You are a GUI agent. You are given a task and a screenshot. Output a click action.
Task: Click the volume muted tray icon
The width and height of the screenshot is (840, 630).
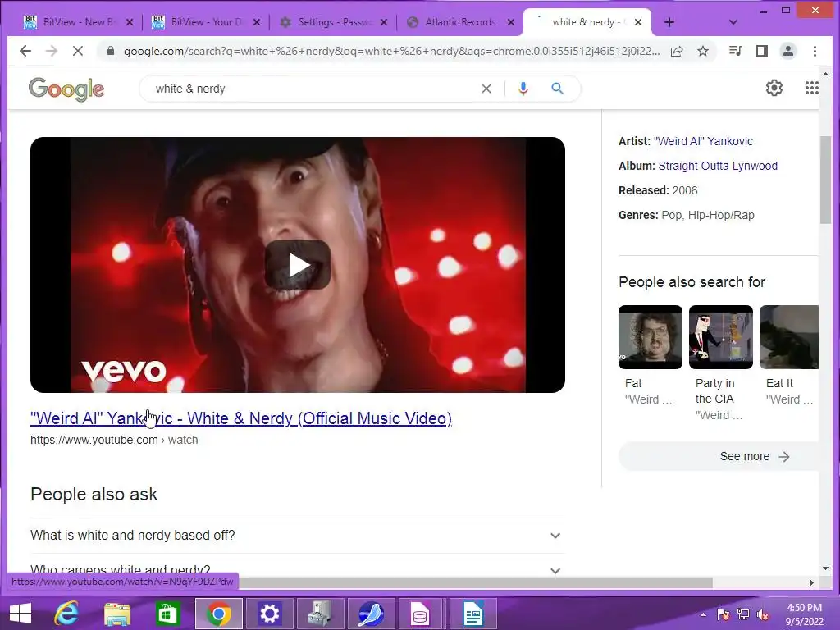[763, 614]
